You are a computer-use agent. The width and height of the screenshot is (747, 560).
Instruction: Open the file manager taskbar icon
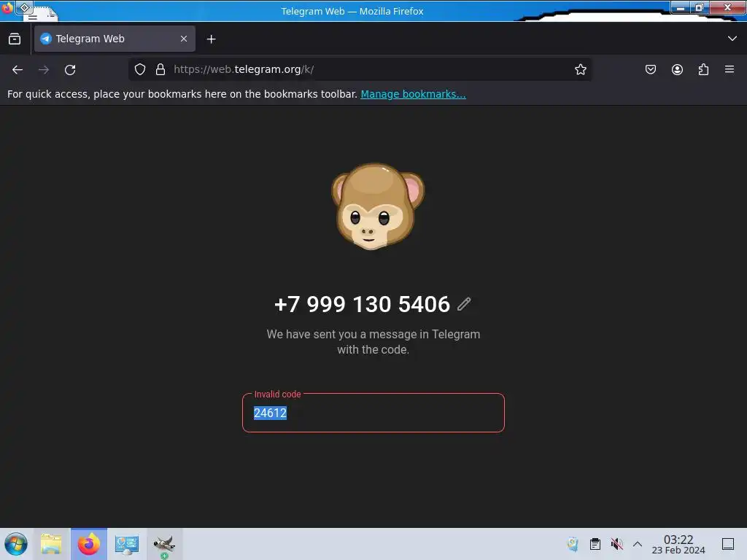tap(52, 544)
